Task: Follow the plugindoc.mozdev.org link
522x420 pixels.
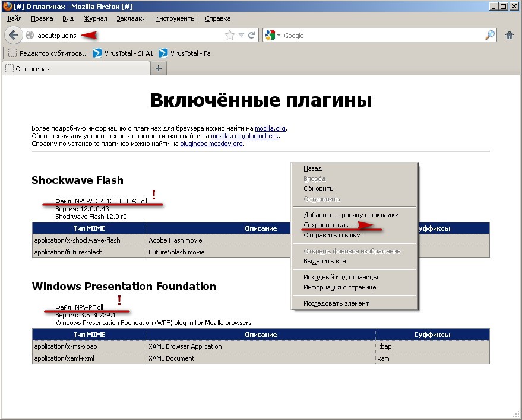Action: (x=211, y=144)
